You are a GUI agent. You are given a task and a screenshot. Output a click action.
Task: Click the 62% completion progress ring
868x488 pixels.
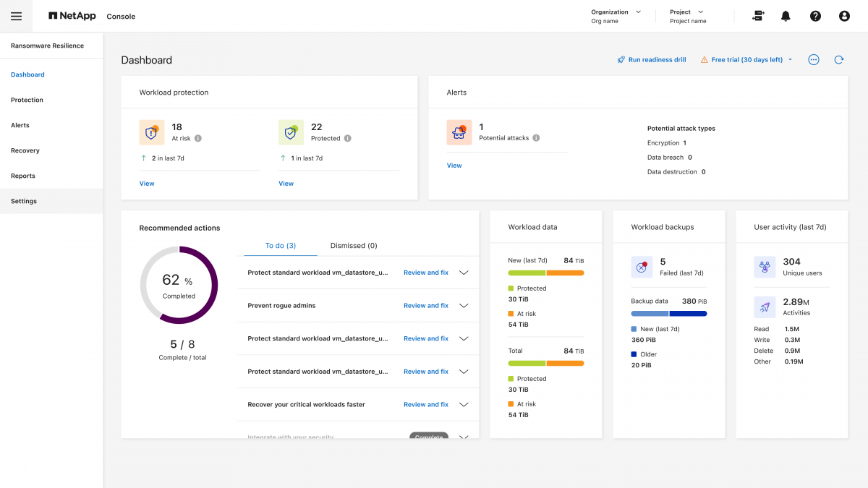[x=179, y=285]
